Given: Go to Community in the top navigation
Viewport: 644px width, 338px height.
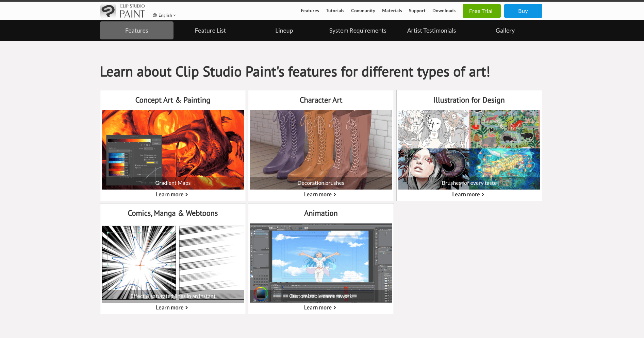Looking at the screenshot, I should (363, 11).
